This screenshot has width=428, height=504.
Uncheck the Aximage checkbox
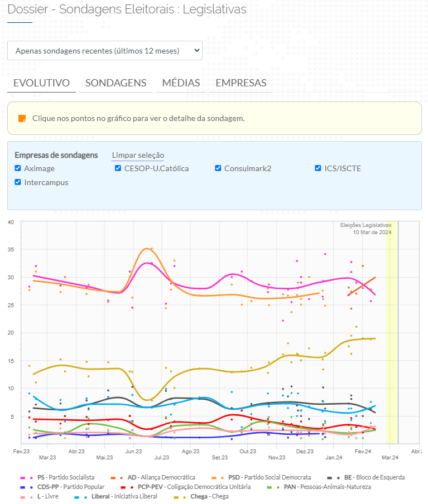(18, 168)
